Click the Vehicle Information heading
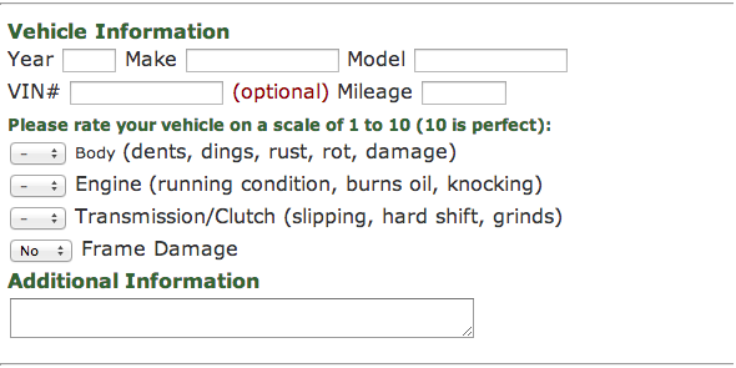736x368 pixels. click(119, 31)
